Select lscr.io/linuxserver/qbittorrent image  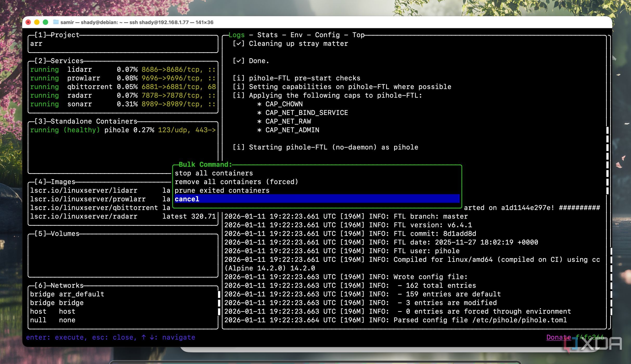coord(100,208)
